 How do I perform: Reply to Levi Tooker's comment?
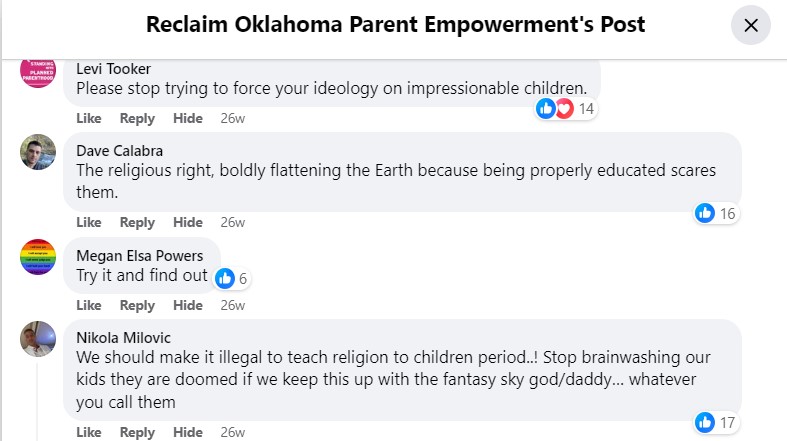[137, 118]
